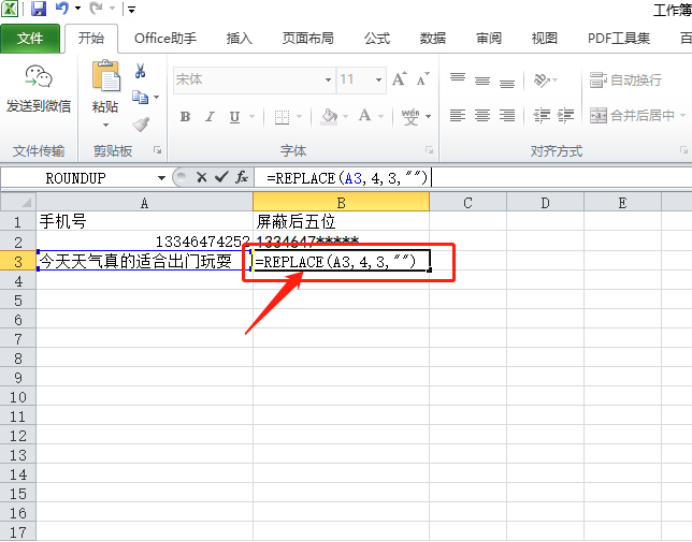Viewport: 692px width, 542px height.
Task: Center text horizontally
Action: 482,116
